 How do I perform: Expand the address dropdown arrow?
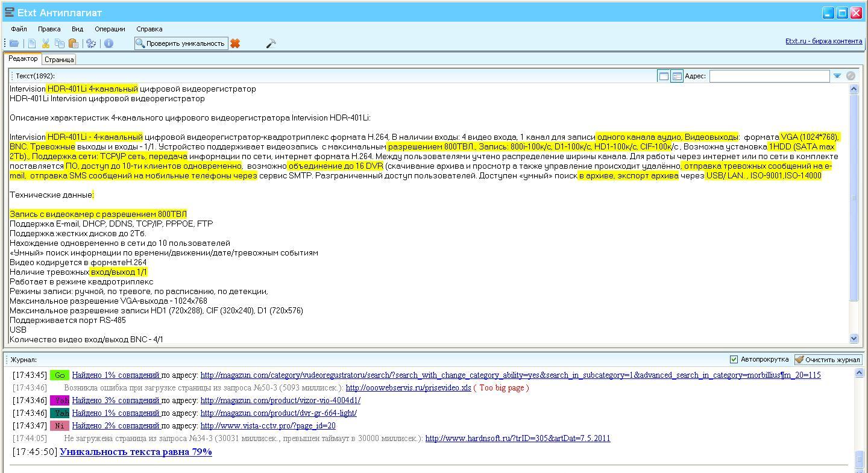837,76
